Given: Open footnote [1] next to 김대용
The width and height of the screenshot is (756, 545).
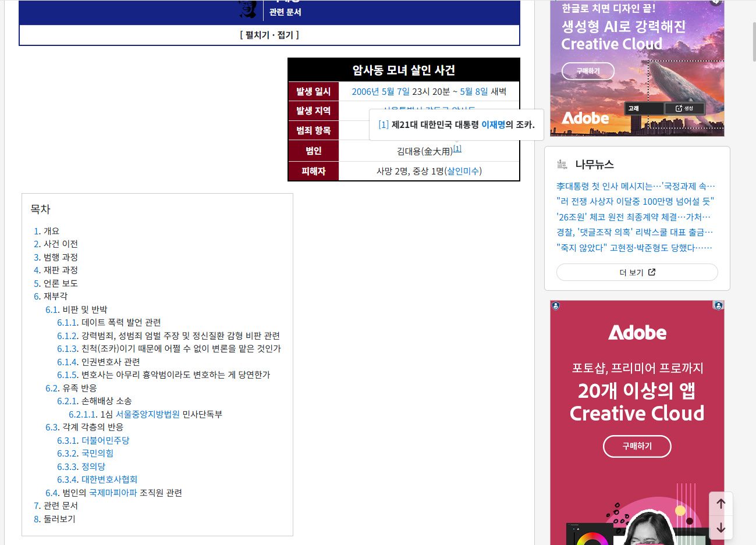Looking at the screenshot, I should pos(457,149).
